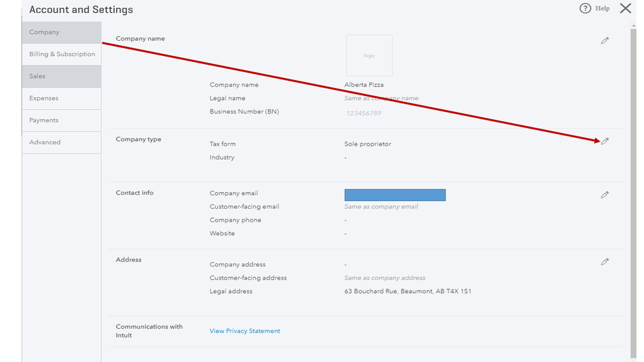Click the Sole proprietor tax form value
644x362 pixels.
click(x=367, y=144)
